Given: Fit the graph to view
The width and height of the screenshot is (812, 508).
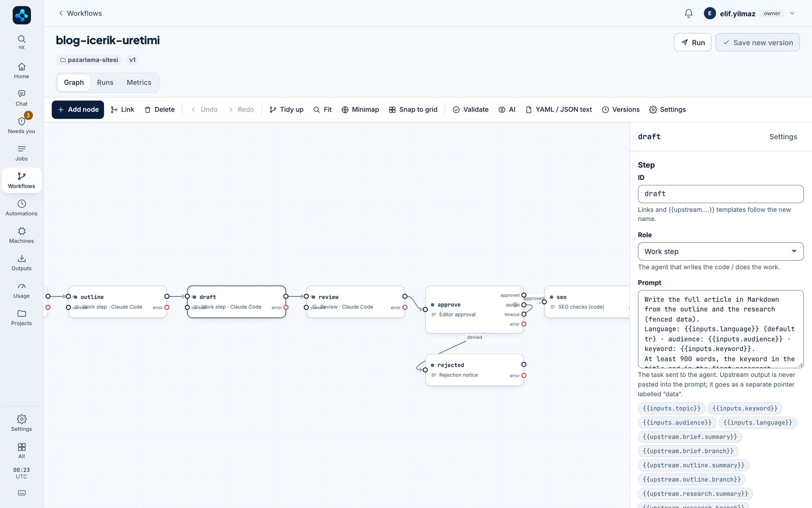Looking at the screenshot, I should pos(323,110).
